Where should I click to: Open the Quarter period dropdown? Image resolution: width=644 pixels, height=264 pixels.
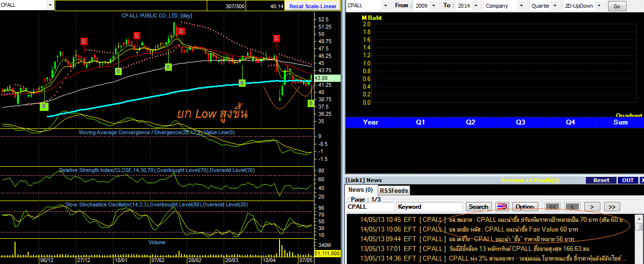pyautogui.click(x=555, y=6)
